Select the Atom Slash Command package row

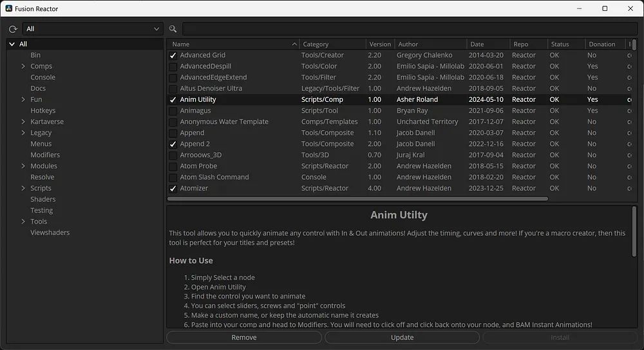click(399, 177)
